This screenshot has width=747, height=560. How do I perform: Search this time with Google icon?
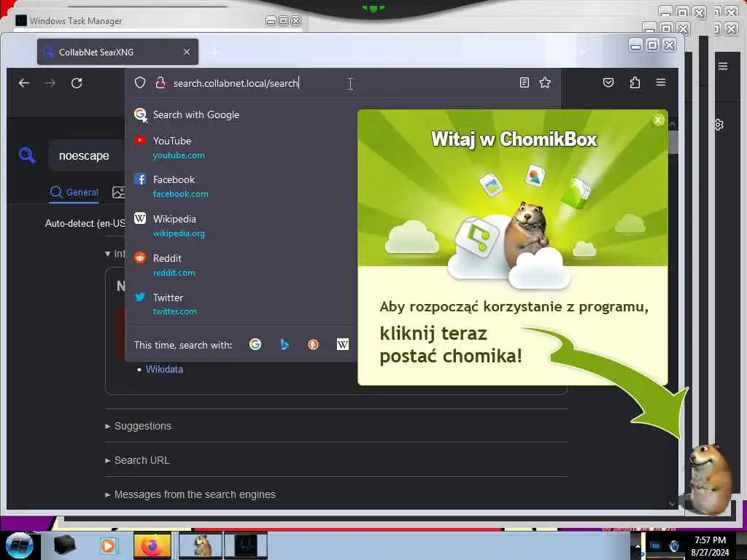tap(255, 344)
